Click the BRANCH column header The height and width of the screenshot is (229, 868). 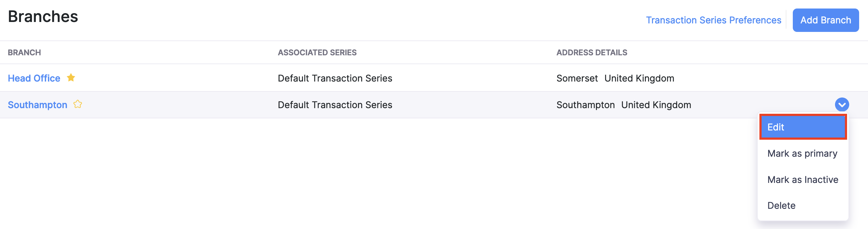(x=24, y=52)
